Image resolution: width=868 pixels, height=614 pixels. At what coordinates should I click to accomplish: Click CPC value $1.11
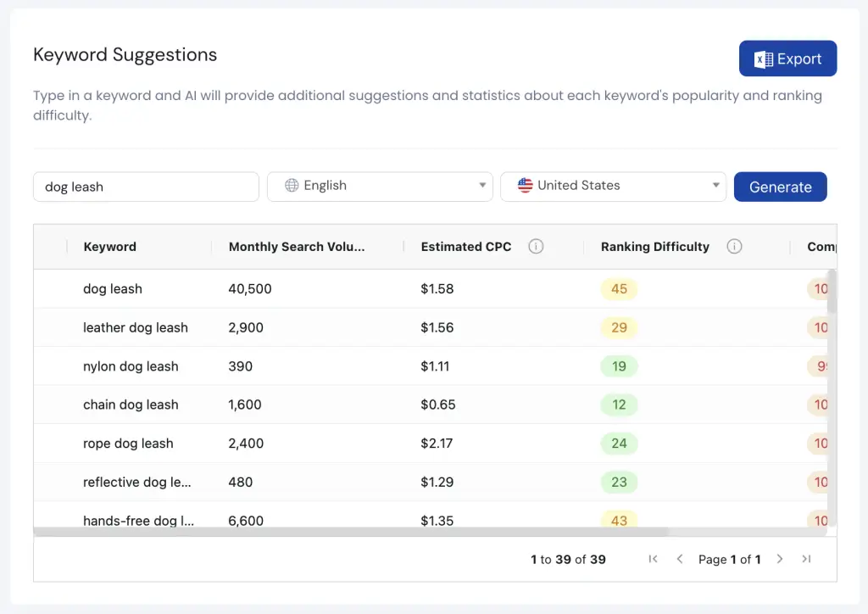(435, 366)
